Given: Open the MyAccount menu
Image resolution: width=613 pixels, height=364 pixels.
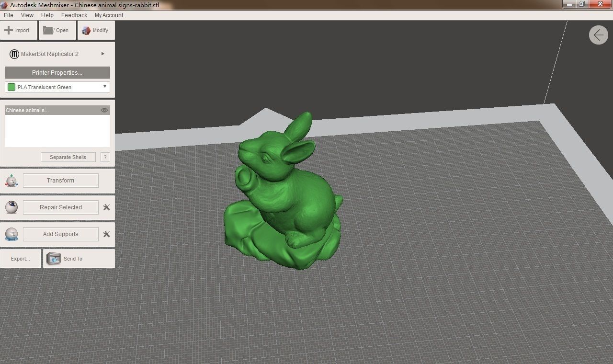Looking at the screenshot, I should coord(109,15).
